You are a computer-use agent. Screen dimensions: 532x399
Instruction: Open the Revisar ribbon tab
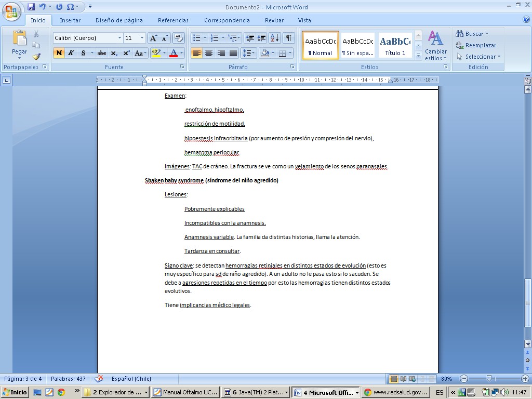pyautogui.click(x=274, y=20)
